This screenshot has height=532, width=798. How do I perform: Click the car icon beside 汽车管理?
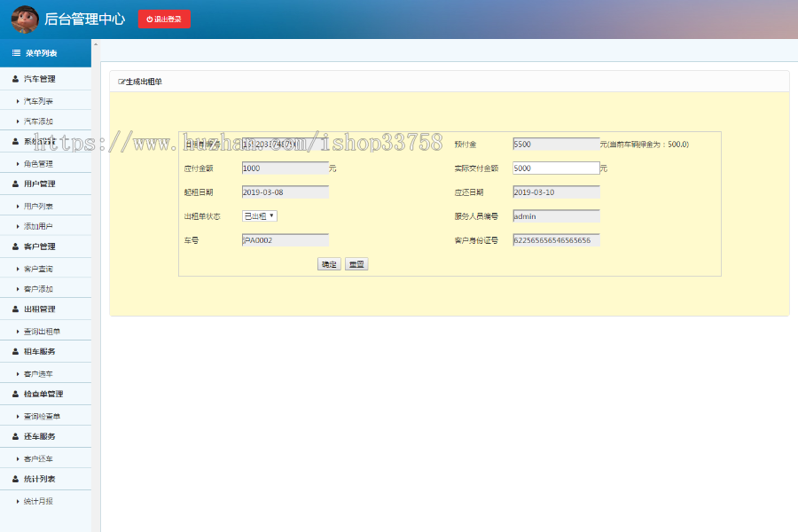(13, 78)
